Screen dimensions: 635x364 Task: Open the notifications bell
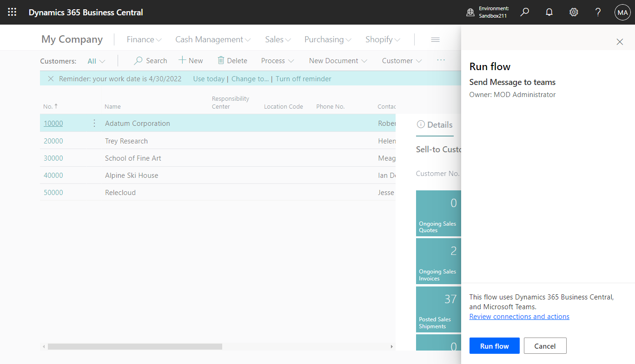tap(549, 12)
